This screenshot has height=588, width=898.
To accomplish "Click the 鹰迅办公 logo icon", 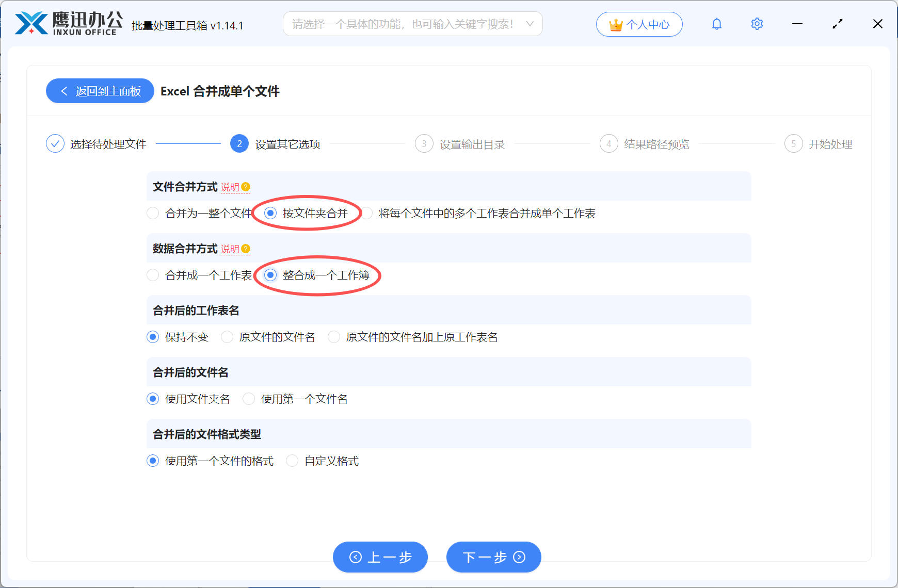I will pos(28,23).
